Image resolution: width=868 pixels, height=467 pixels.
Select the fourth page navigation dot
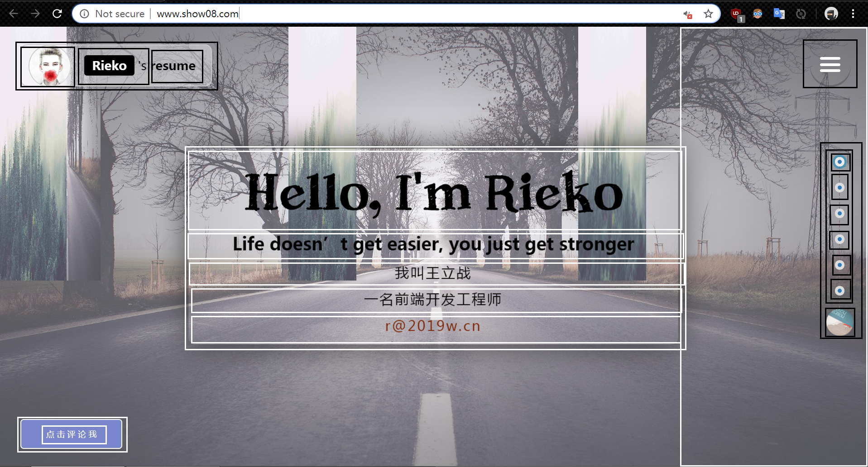839,239
